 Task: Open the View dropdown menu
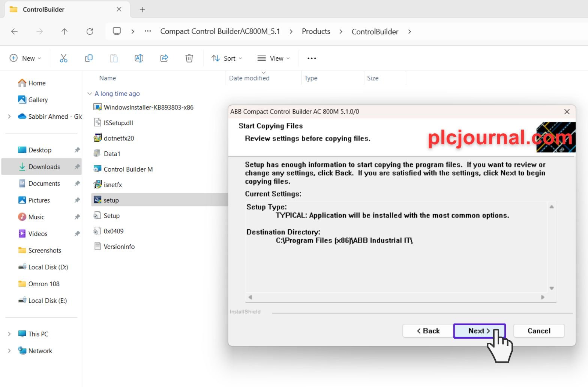click(x=274, y=58)
